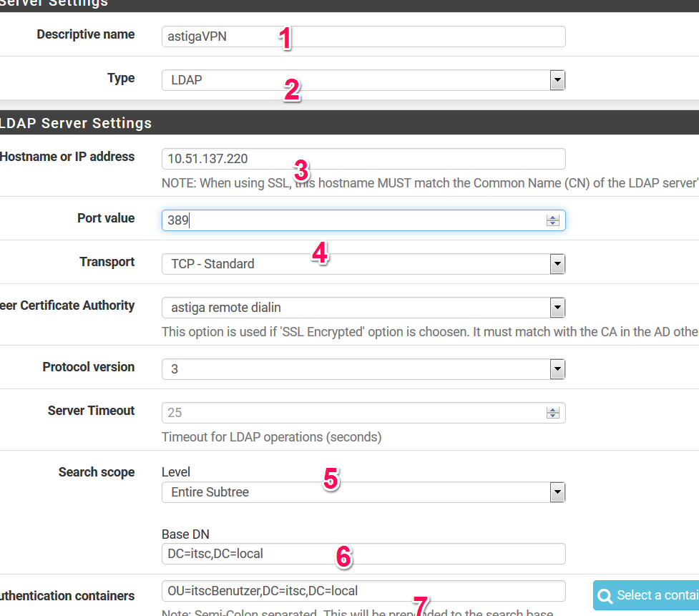The height and width of the screenshot is (616, 699).
Task: Click the Level label above Entire Subtree
Action: coord(175,472)
